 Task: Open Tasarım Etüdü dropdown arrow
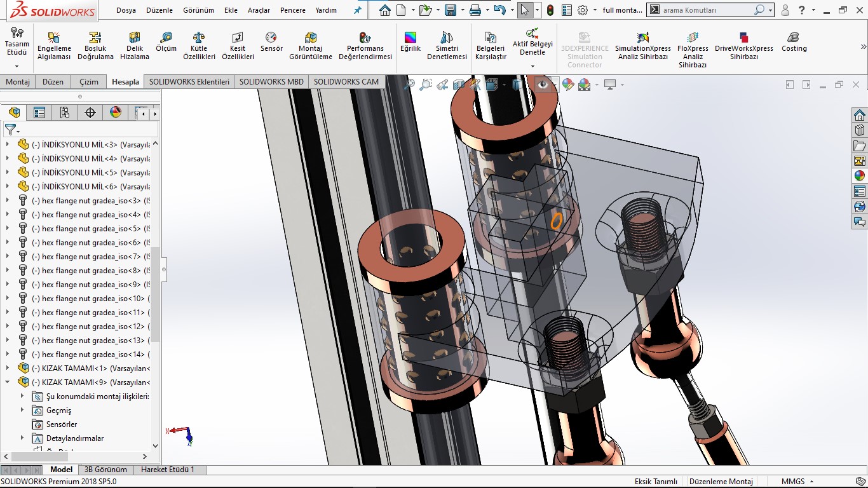point(17,66)
